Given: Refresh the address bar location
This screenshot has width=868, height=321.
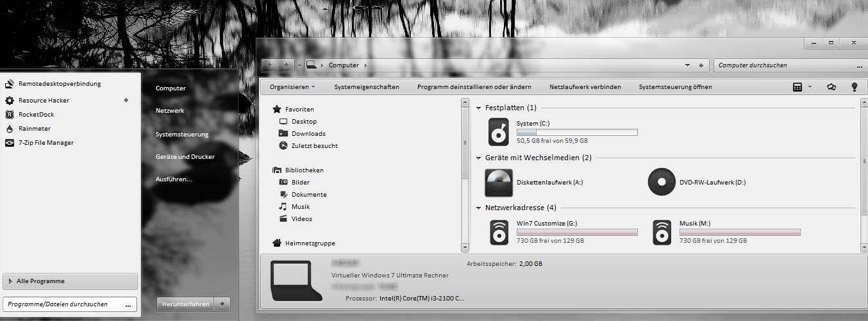Looking at the screenshot, I should 700,65.
